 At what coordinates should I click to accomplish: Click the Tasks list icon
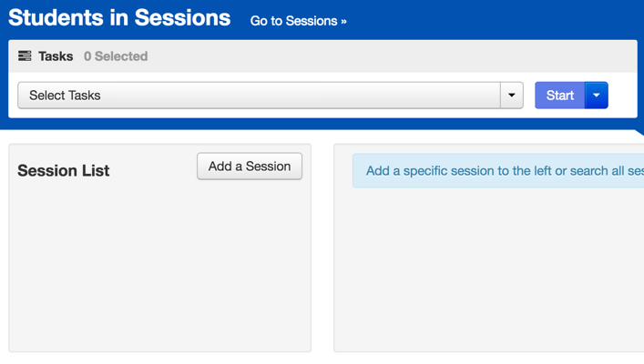25,56
